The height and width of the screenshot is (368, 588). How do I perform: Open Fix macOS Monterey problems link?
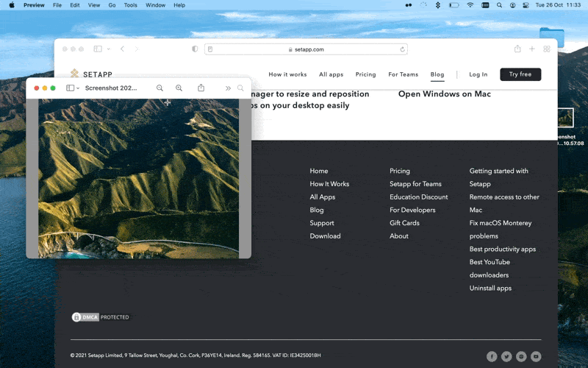pos(501,230)
